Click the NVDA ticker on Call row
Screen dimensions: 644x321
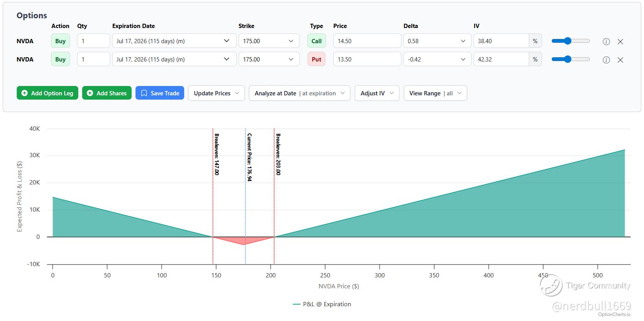point(25,41)
